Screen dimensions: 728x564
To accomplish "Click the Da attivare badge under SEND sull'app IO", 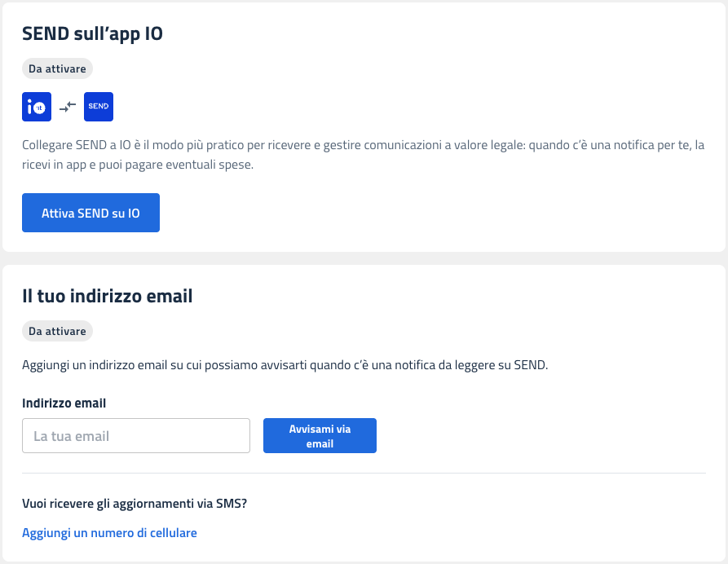I will point(57,69).
